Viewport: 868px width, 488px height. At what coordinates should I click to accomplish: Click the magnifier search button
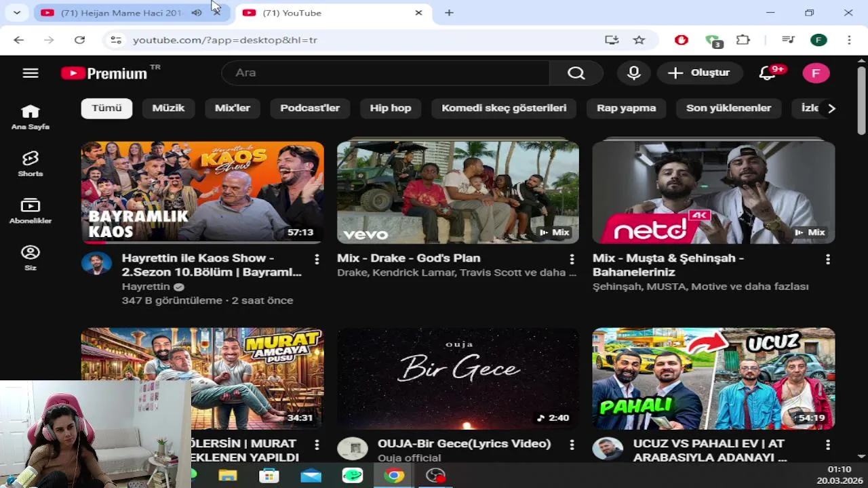click(576, 73)
